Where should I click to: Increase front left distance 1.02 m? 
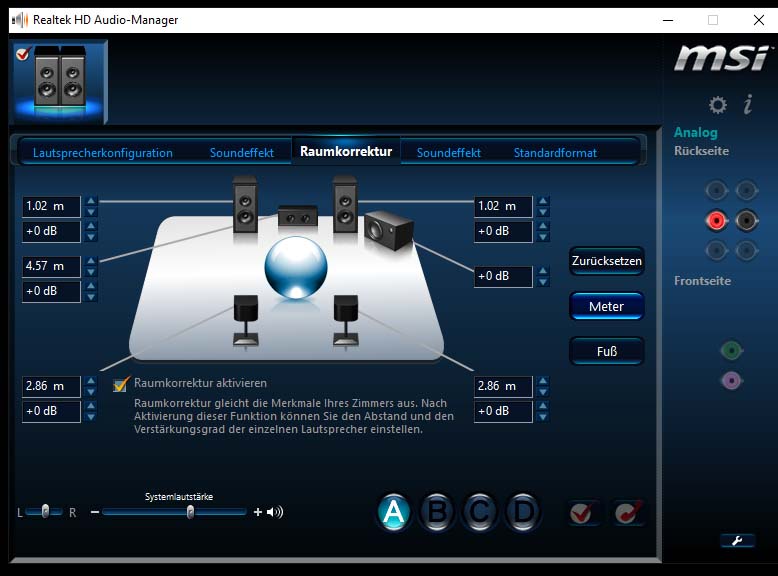(91, 201)
